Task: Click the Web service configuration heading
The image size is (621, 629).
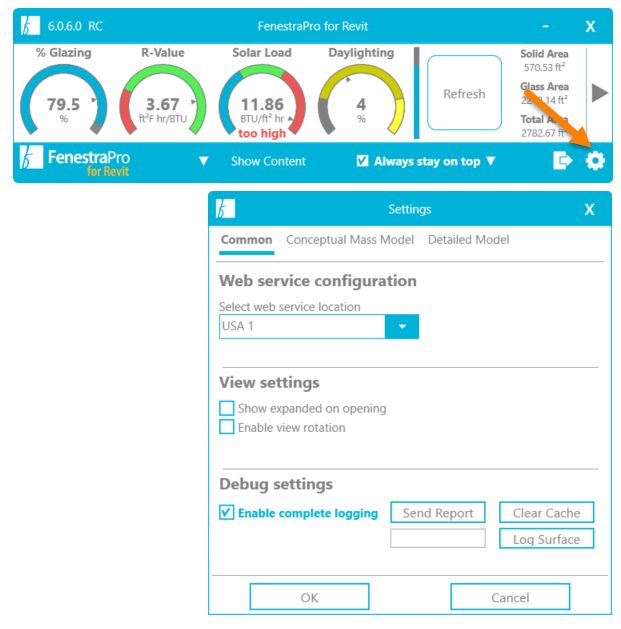Action: tap(318, 281)
